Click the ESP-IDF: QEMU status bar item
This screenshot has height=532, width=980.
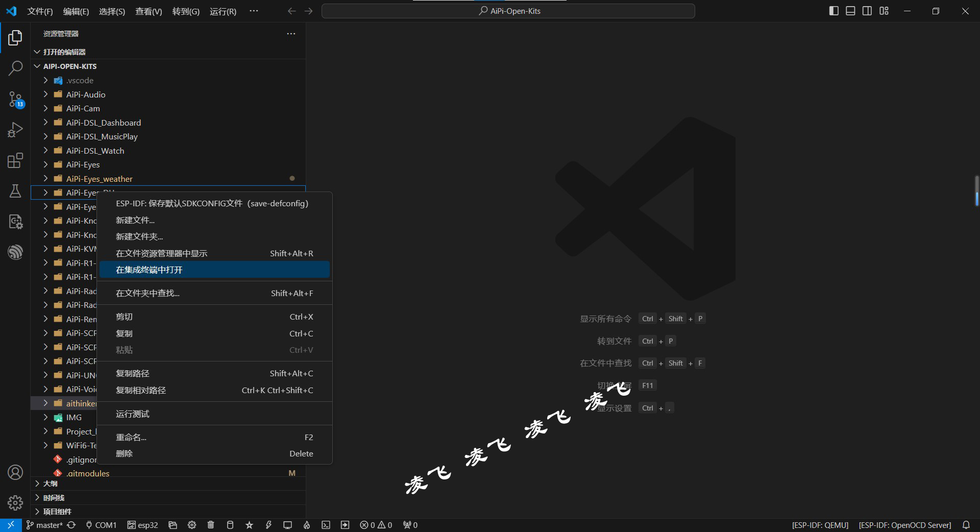click(x=820, y=525)
